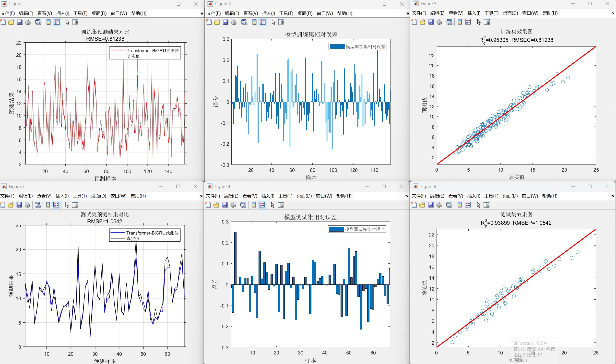Open Property Inspector icon in Figure 5
The width and height of the screenshot is (616, 364).
(x=487, y=22)
